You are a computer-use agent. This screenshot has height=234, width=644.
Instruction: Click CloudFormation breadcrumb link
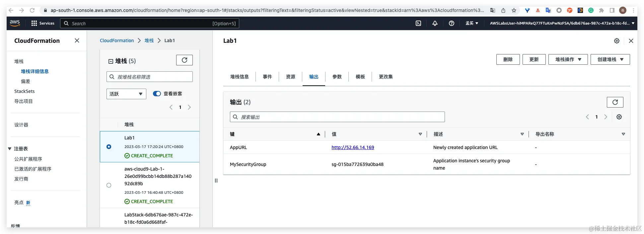click(x=117, y=40)
